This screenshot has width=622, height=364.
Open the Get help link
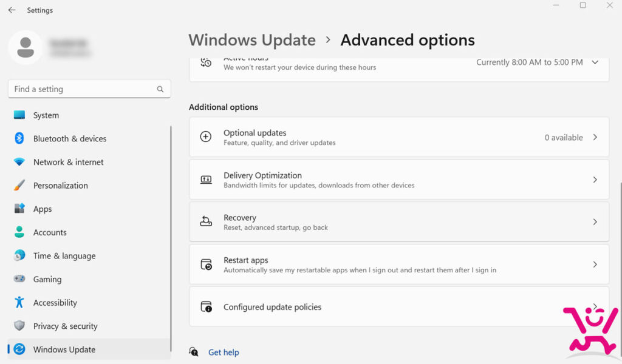point(224,352)
